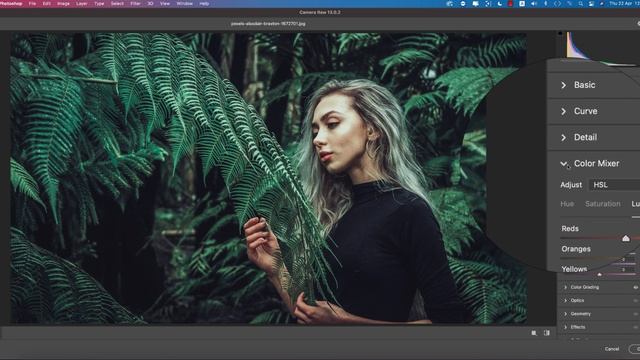Open the Image menu

pos(63,4)
